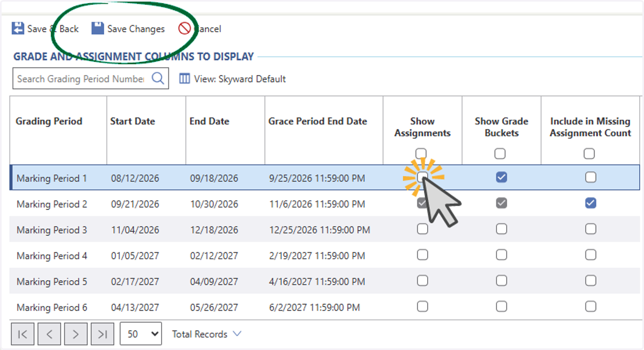
Task: Check Show Assignments for Marking Period 3
Action: [422, 229]
